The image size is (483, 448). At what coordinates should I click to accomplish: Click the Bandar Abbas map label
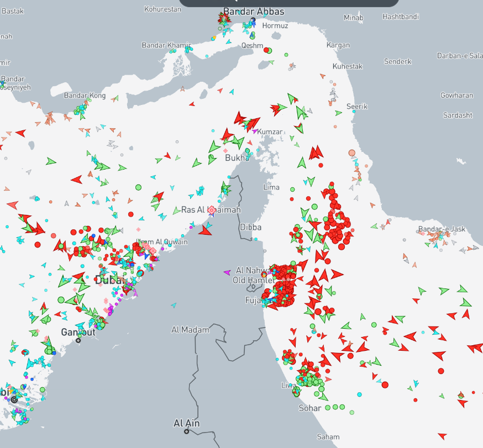coord(254,12)
